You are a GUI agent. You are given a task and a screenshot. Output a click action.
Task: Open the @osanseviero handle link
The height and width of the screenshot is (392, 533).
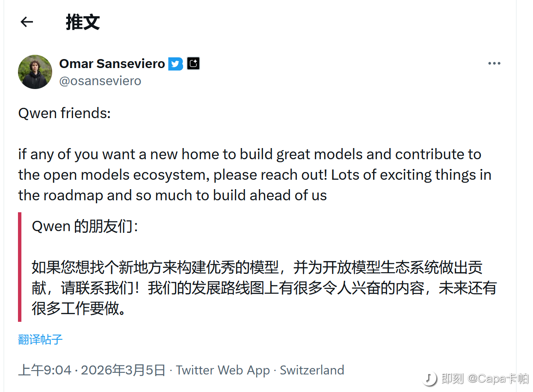pos(100,81)
